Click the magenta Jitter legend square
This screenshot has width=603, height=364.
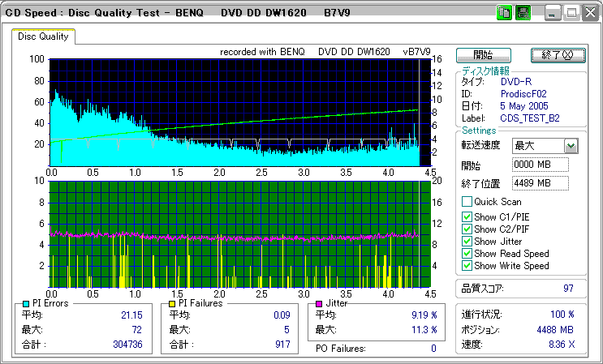pos(320,303)
